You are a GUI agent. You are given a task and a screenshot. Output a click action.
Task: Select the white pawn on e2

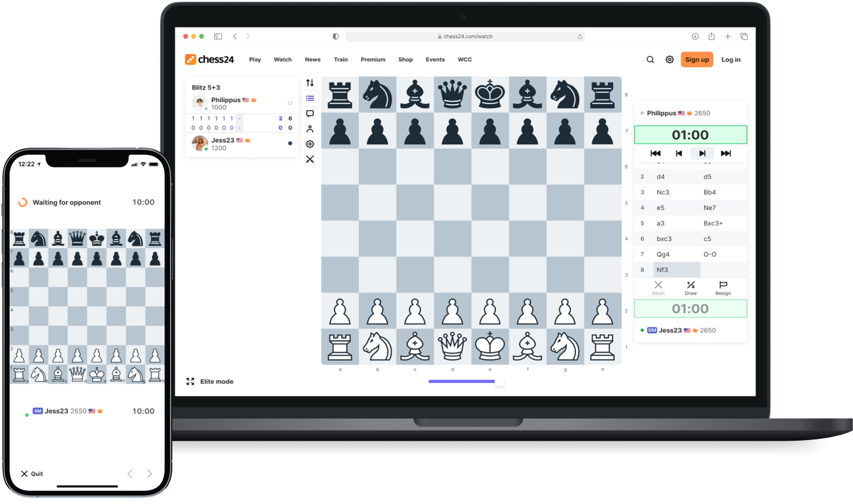pos(490,310)
